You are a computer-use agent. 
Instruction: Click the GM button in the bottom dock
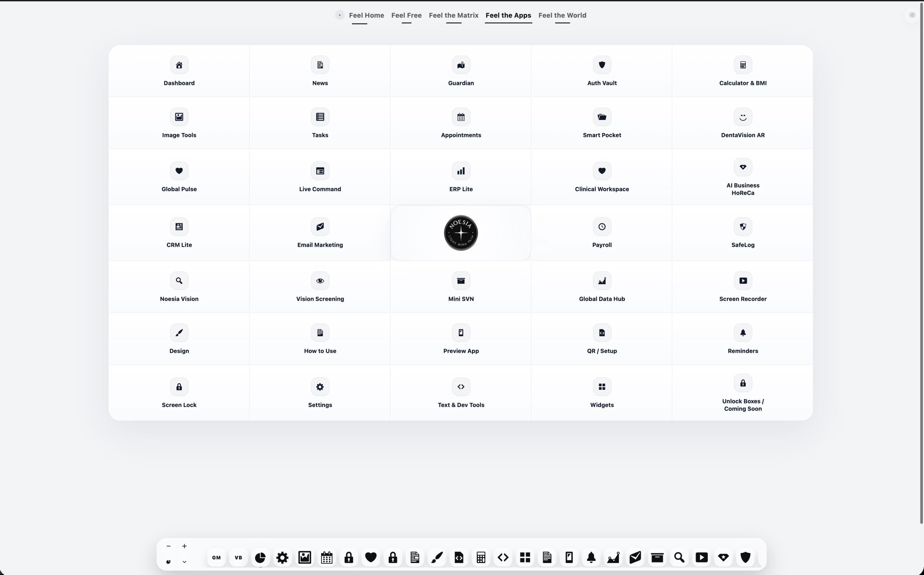[x=217, y=558]
